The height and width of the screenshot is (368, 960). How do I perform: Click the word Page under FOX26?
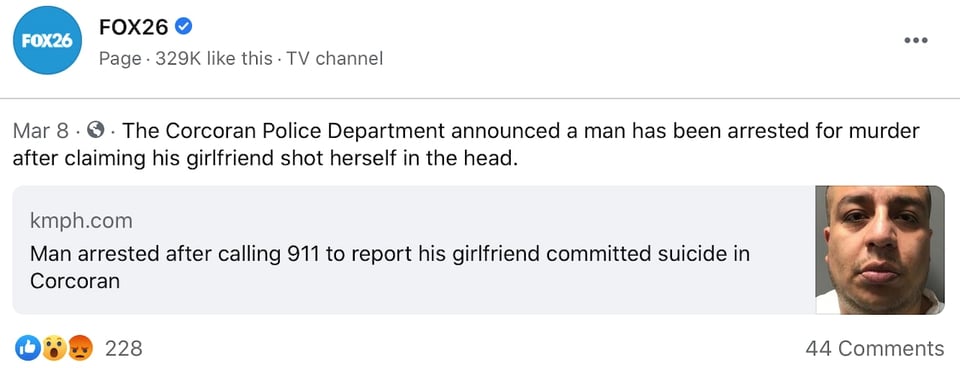120,59
